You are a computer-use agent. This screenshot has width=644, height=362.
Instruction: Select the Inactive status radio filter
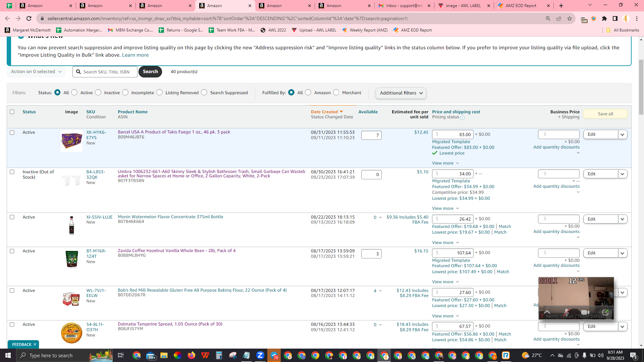[x=98, y=93]
